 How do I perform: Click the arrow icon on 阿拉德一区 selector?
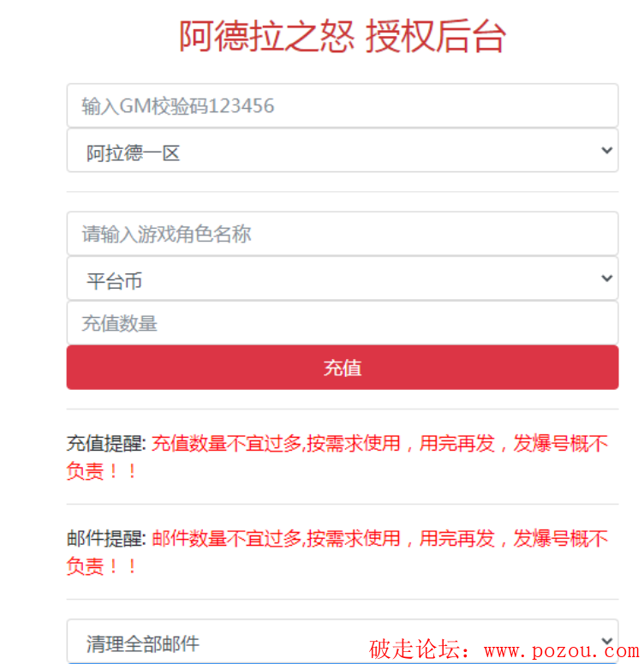pyautogui.click(x=606, y=150)
